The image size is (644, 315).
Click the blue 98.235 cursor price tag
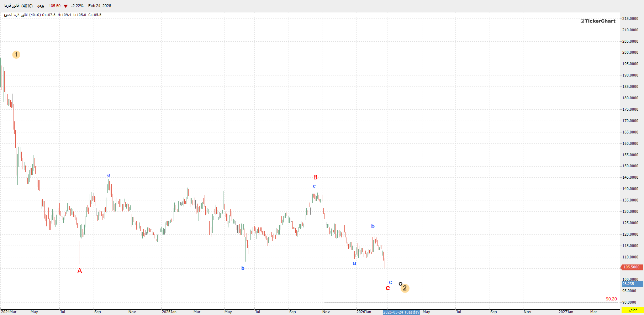[x=632, y=284]
